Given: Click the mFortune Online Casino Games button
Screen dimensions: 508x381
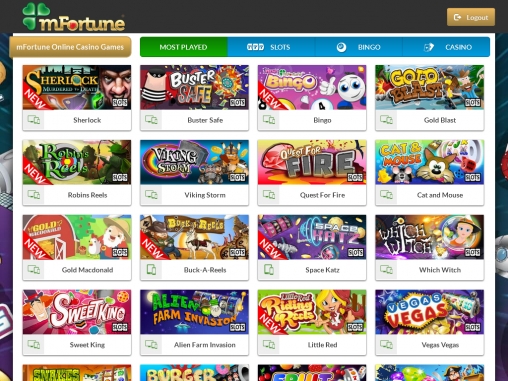Looking at the screenshot, I should [x=70, y=47].
